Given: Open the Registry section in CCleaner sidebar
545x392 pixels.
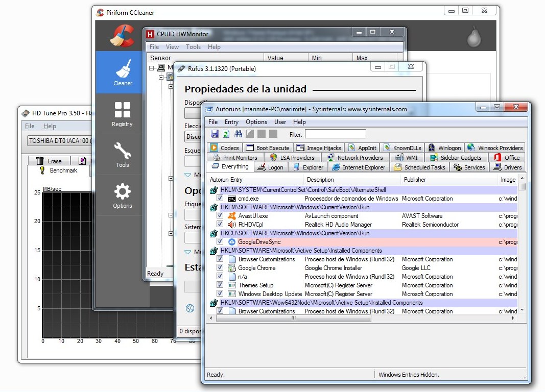Looking at the screenshot, I should pyautogui.click(x=123, y=114).
